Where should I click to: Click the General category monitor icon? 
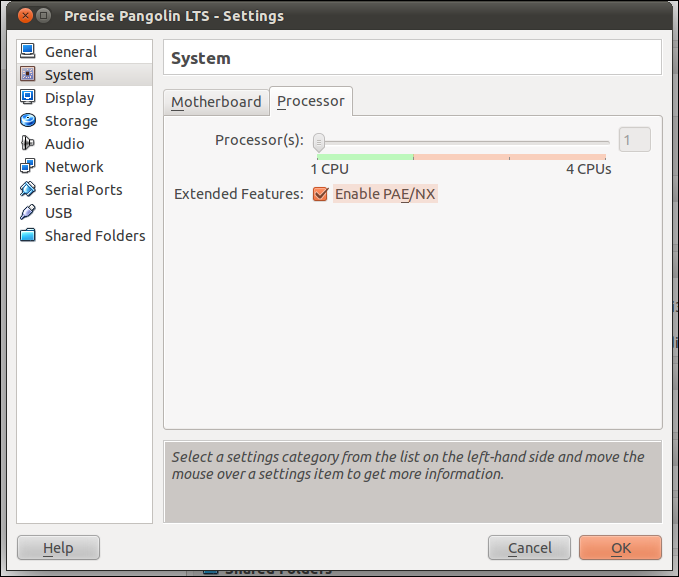(28, 51)
